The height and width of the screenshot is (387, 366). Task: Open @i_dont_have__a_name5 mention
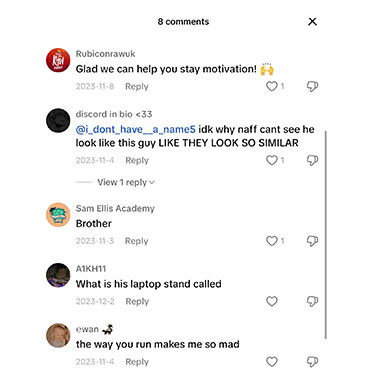[136, 129]
